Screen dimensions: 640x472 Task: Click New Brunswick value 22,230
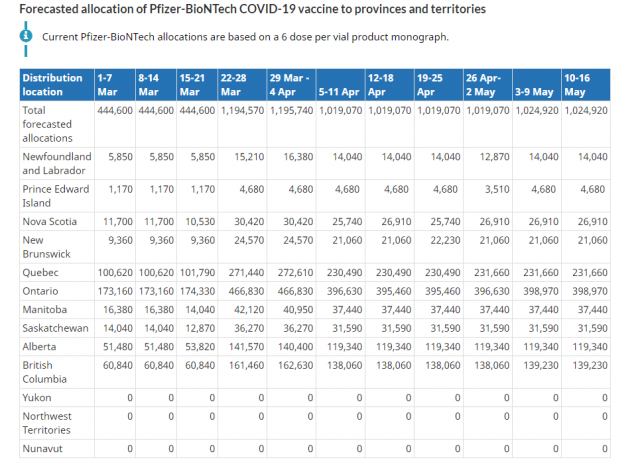[445, 240]
